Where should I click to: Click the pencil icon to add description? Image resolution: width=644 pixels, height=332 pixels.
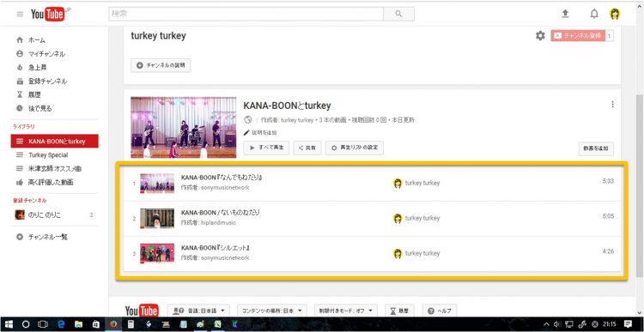click(x=246, y=133)
